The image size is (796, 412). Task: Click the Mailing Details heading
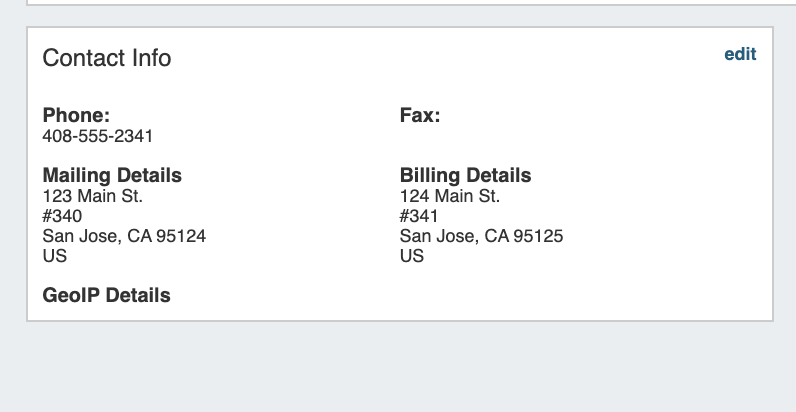(x=112, y=175)
